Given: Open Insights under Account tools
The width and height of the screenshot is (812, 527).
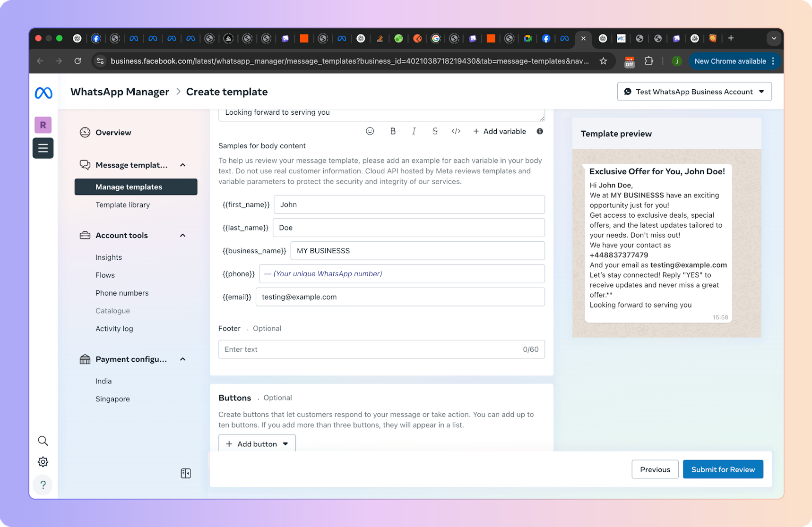Looking at the screenshot, I should point(109,257).
